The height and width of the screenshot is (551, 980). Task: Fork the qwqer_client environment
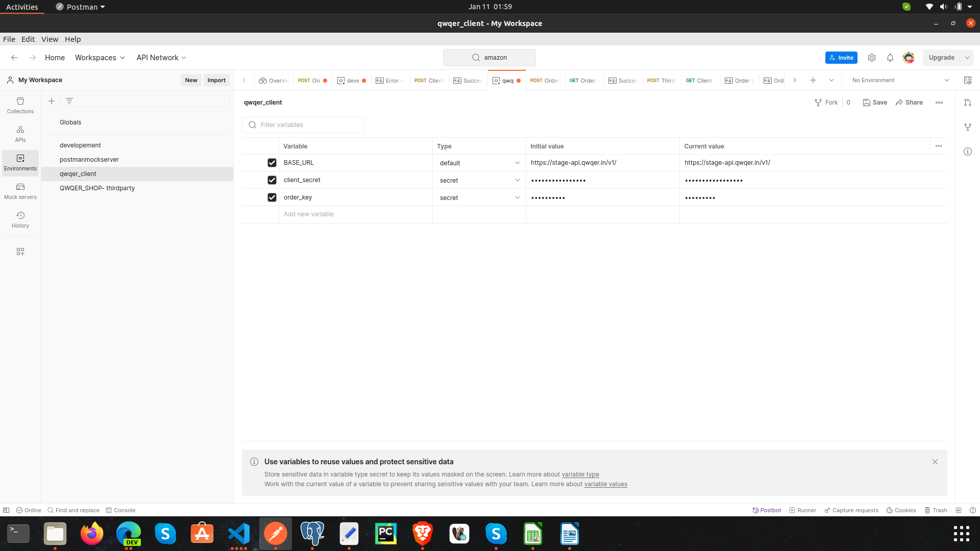click(x=826, y=103)
